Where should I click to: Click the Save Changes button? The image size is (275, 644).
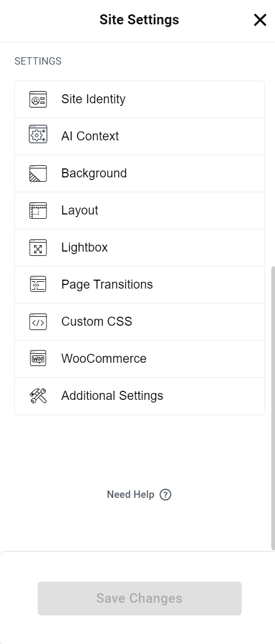click(x=140, y=598)
